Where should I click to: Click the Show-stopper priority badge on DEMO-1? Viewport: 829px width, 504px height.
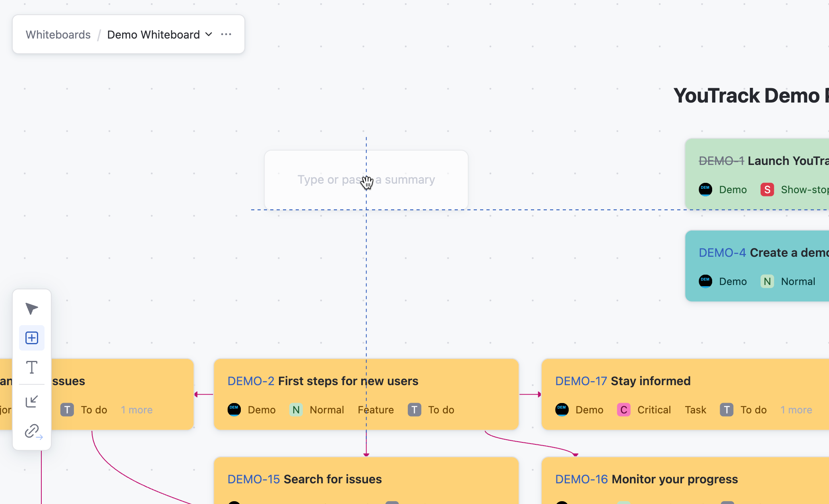pyautogui.click(x=767, y=190)
